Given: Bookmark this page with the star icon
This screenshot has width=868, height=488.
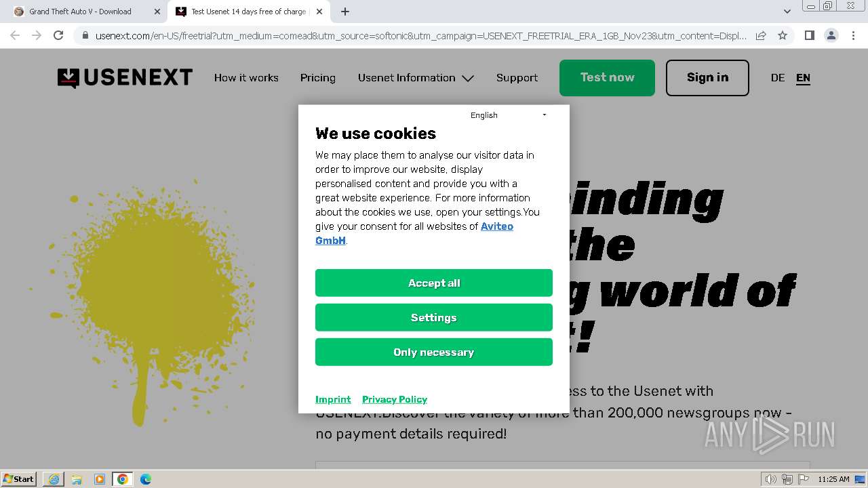Looking at the screenshot, I should pyautogui.click(x=783, y=35).
